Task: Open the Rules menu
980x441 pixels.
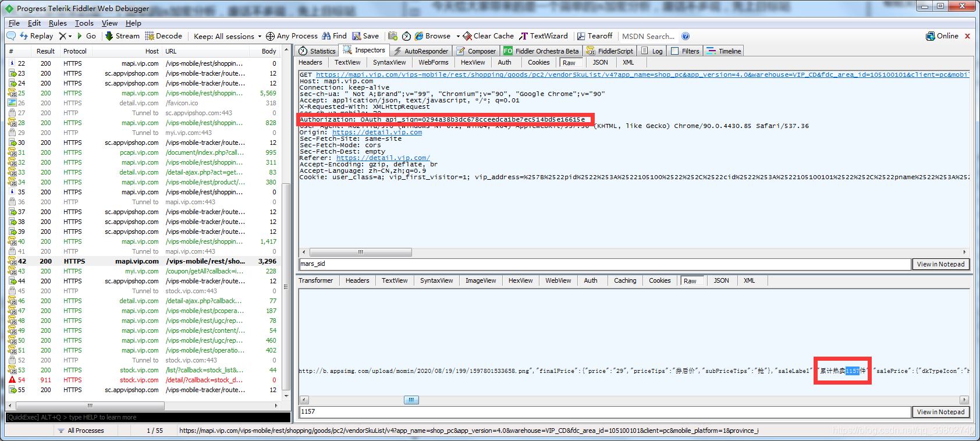Action: click(58, 23)
